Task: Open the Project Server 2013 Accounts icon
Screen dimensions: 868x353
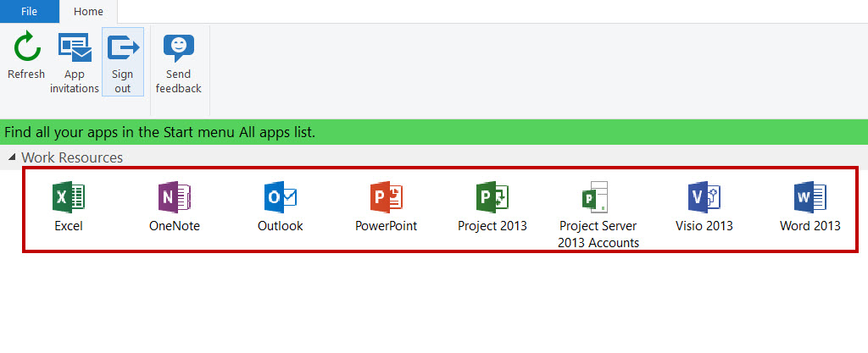Action: (x=596, y=197)
